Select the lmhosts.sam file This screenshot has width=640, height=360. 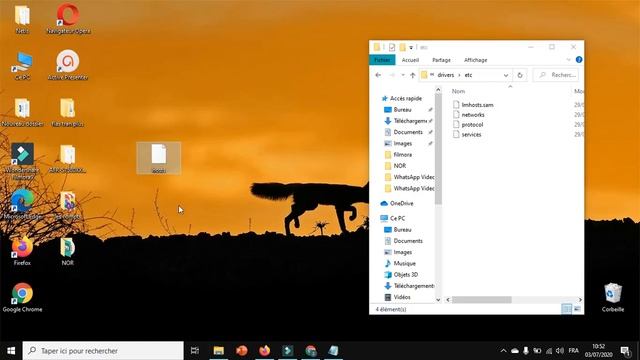(x=473, y=105)
